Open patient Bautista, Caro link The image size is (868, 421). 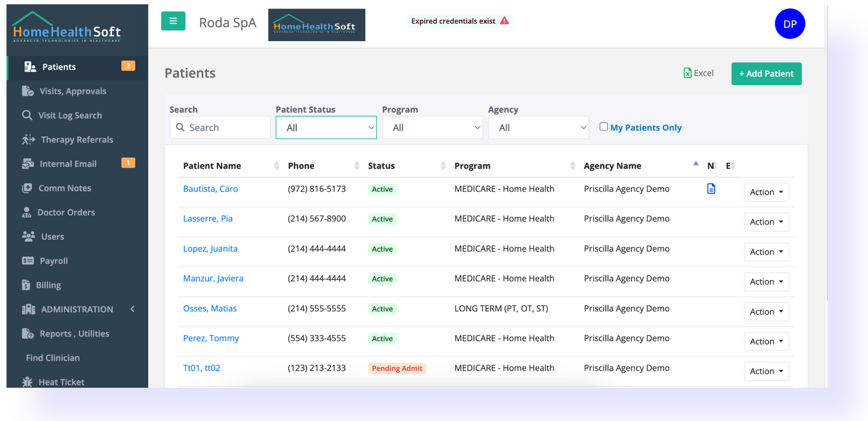(211, 189)
